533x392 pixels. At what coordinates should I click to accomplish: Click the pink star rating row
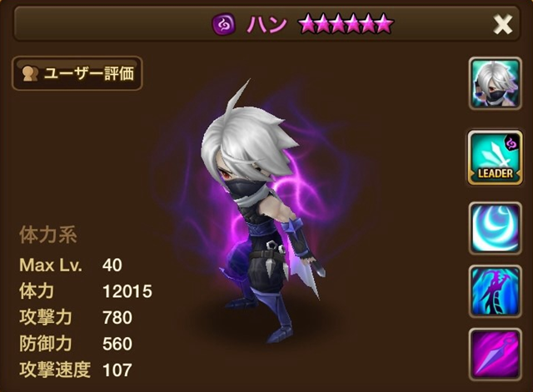pyautogui.click(x=346, y=24)
